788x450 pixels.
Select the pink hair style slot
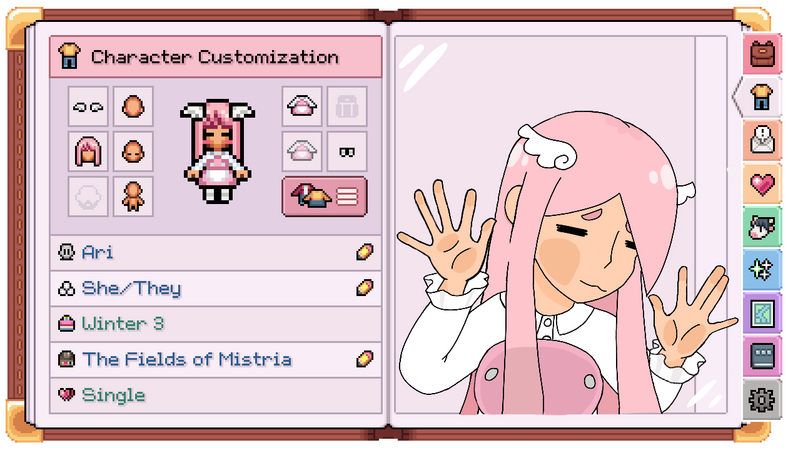pyautogui.click(x=88, y=151)
